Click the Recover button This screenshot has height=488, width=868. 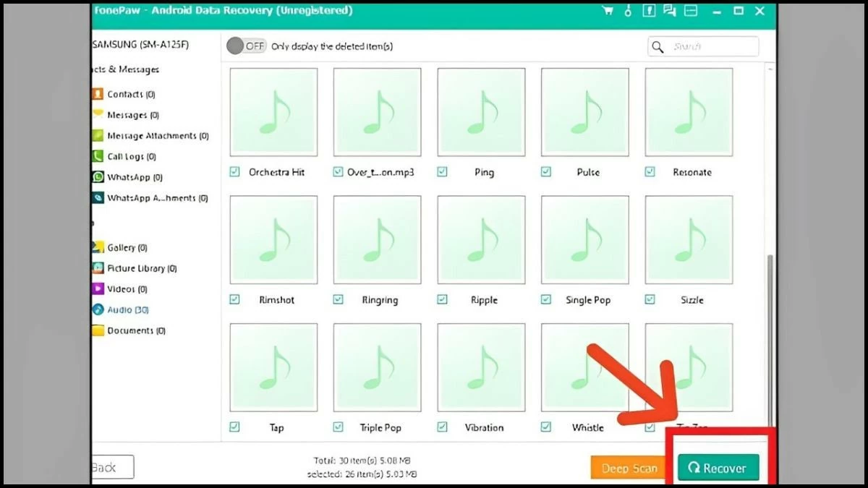[x=718, y=468]
